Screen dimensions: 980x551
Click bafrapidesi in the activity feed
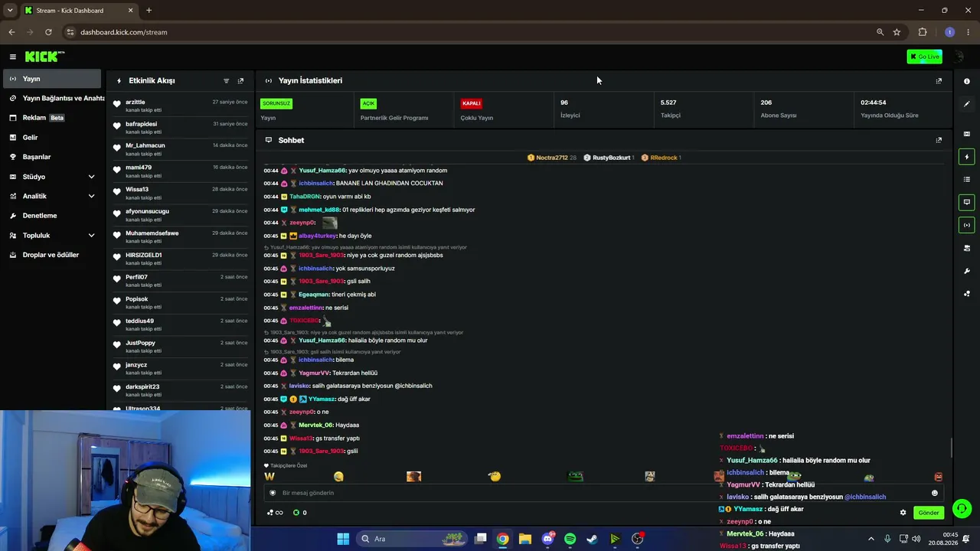[142, 124]
